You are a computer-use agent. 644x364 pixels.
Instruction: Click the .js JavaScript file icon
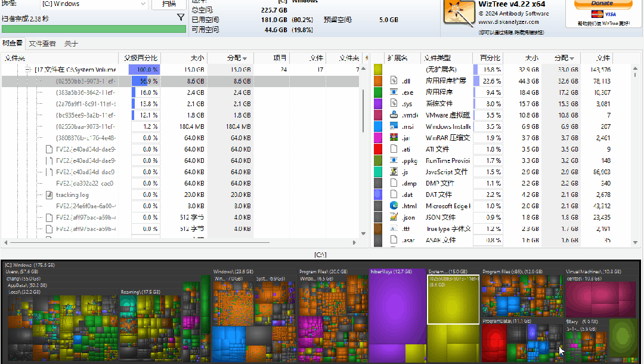click(394, 172)
